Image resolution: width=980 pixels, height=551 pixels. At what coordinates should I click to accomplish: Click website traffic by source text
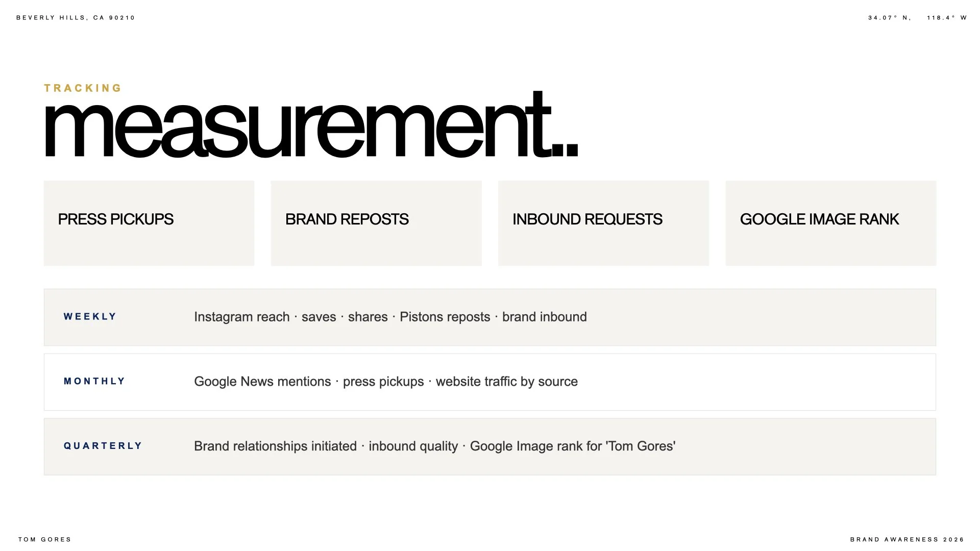(507, 382)
